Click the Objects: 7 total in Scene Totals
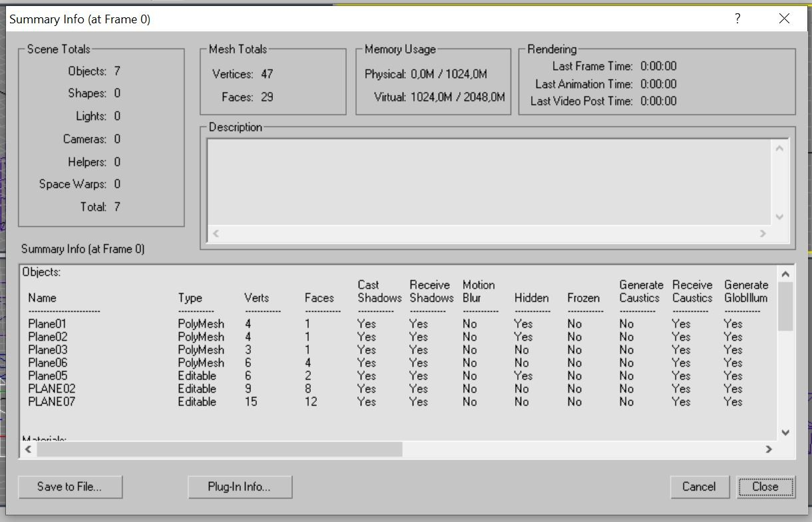The width and height of the screenshot is (812, 522). click(94, 71)
